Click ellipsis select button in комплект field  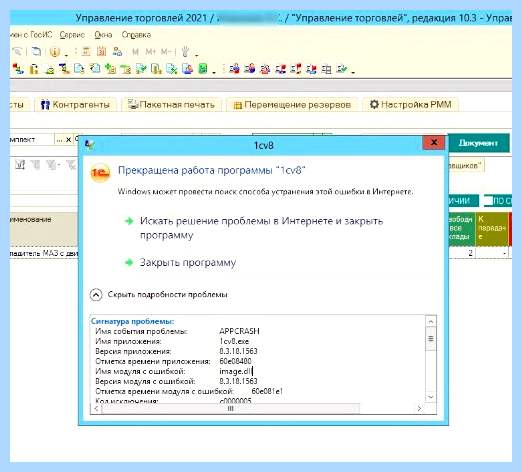(x=59, y=140)
